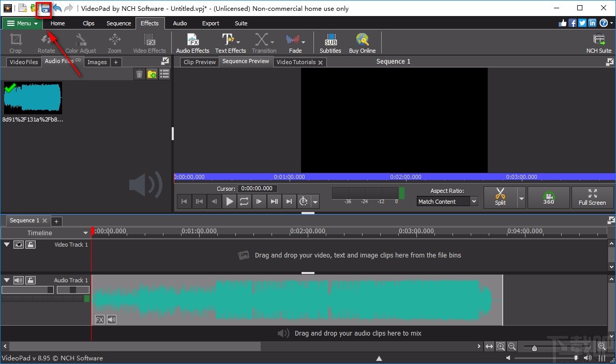Open the Export ribbon tab
The height and width of the screenshot is (364, 616).
pyautogui.click(x=211, y=23)
